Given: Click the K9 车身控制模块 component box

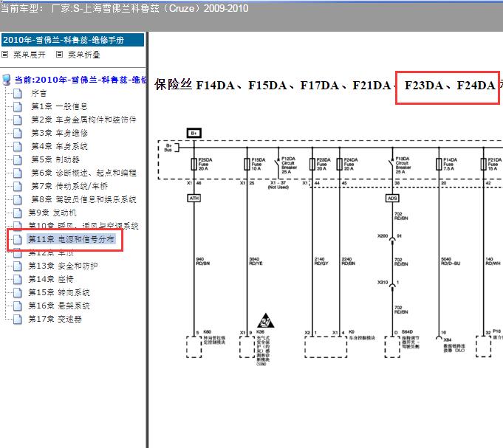Looking at the screenshot, I should [326, 347].
